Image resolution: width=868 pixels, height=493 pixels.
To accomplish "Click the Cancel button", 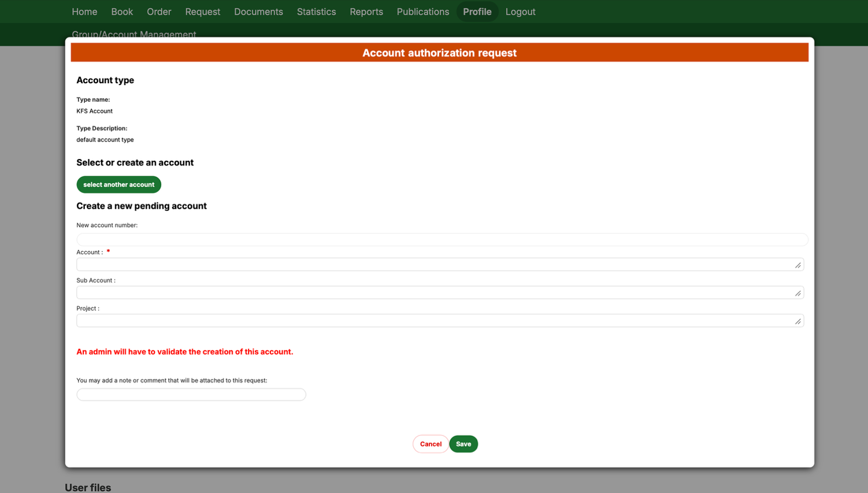I will tap(431, 444).
